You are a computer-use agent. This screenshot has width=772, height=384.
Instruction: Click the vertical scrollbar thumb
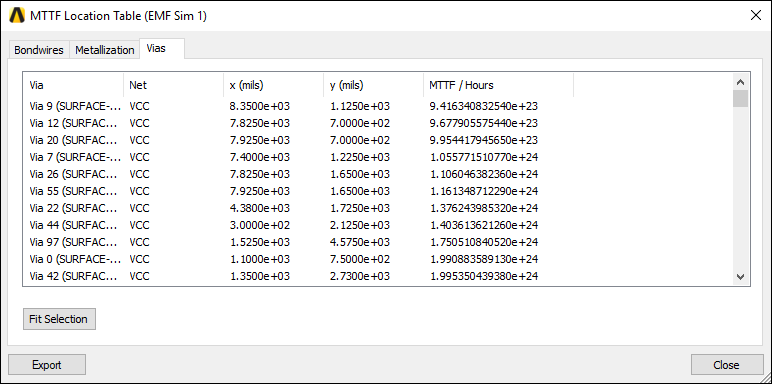tap(740, 98)
